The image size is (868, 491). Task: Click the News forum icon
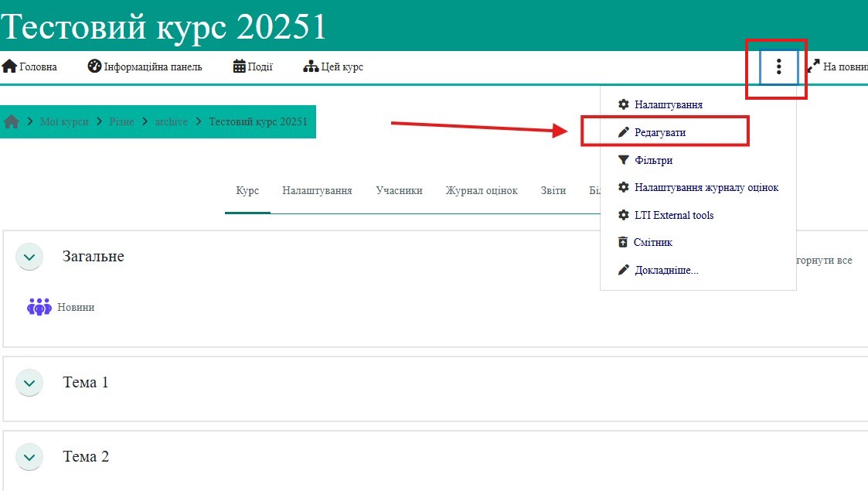click(x=39, y=307)
